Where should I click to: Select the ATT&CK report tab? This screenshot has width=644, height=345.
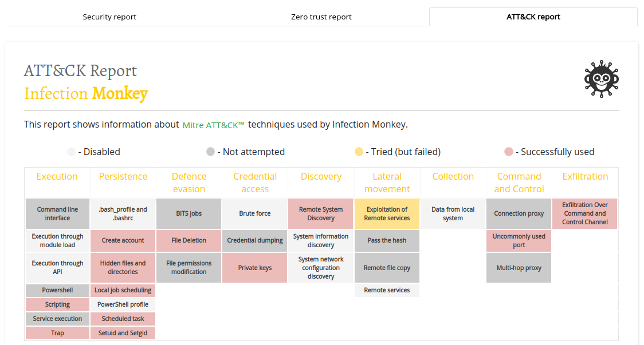click(533, 17)
